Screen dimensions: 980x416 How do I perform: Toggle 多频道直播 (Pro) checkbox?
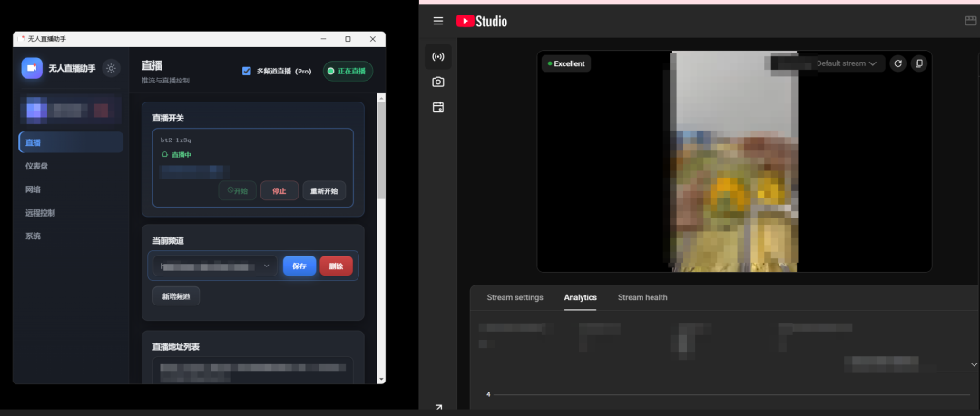pyautogui.click(x=246, y=72)
